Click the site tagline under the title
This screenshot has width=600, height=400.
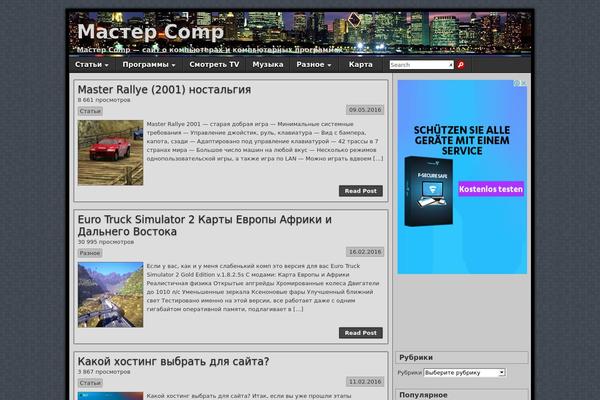[x=209, y=50]
